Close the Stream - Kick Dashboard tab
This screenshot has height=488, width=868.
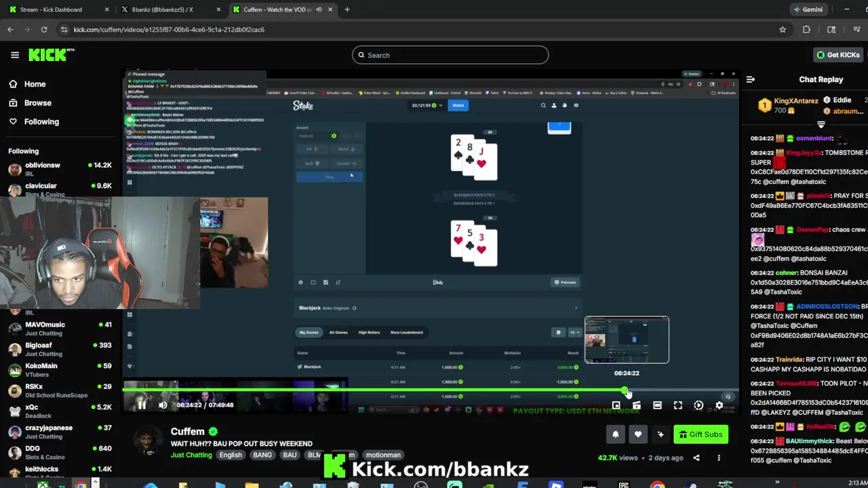(107, 9)
